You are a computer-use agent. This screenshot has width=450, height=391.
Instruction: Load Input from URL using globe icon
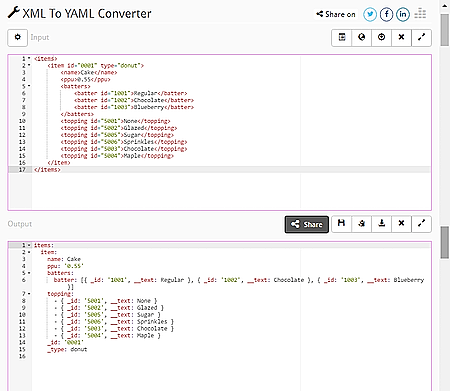(x=361, y=37)
